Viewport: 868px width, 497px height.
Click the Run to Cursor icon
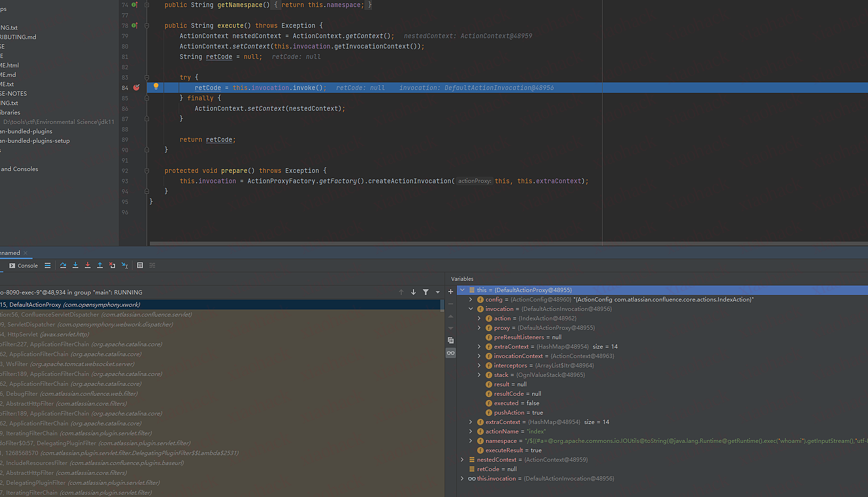pos(124,266)
